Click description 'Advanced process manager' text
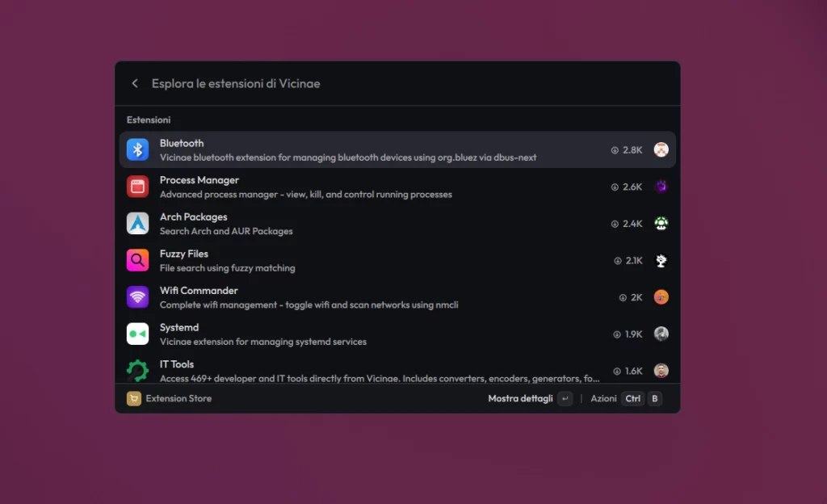The image size is (827, 504). coord(306,195)
